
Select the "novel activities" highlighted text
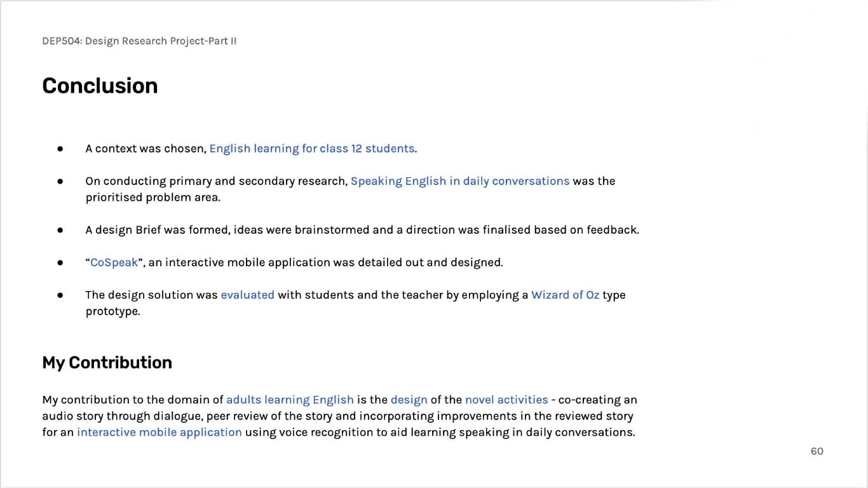click(506, 400)
